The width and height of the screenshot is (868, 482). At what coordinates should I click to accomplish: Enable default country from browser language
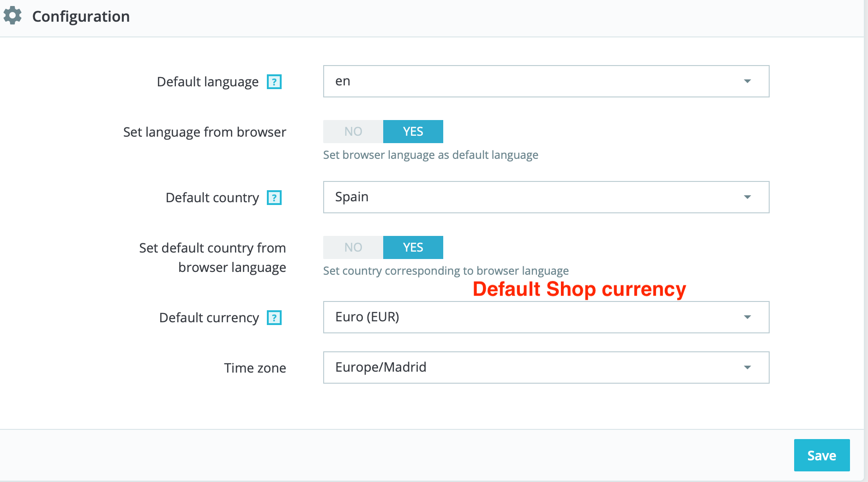tap(413, 247)
